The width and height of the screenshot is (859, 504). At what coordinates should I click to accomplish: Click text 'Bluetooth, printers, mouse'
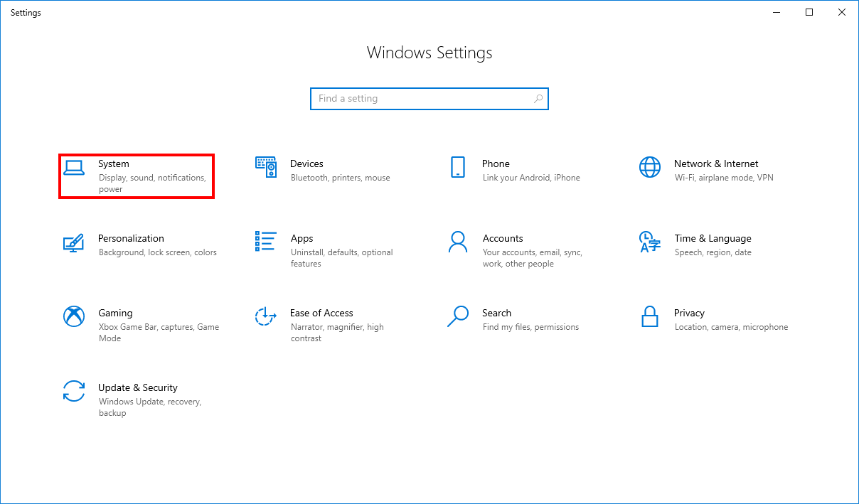[x=340, y=178]
